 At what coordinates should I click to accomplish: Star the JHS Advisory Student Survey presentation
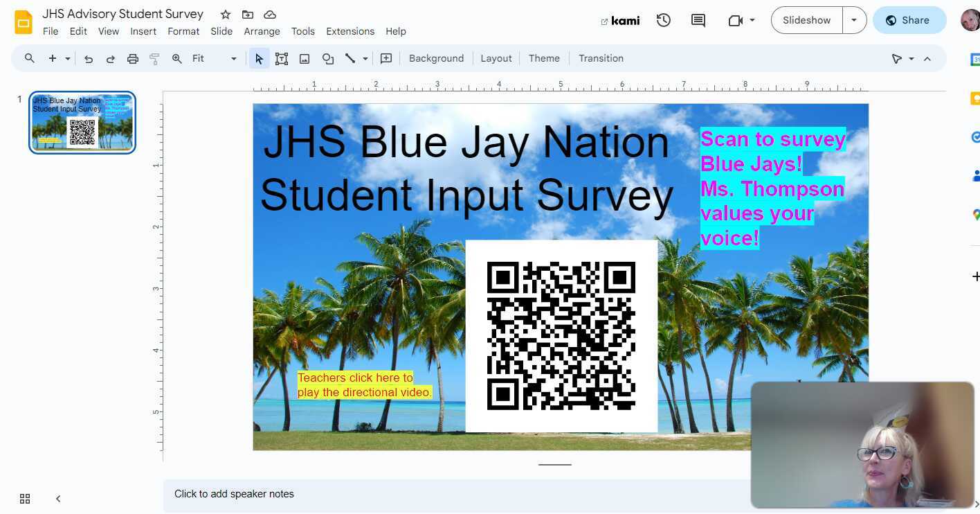(x=225, y=14)
